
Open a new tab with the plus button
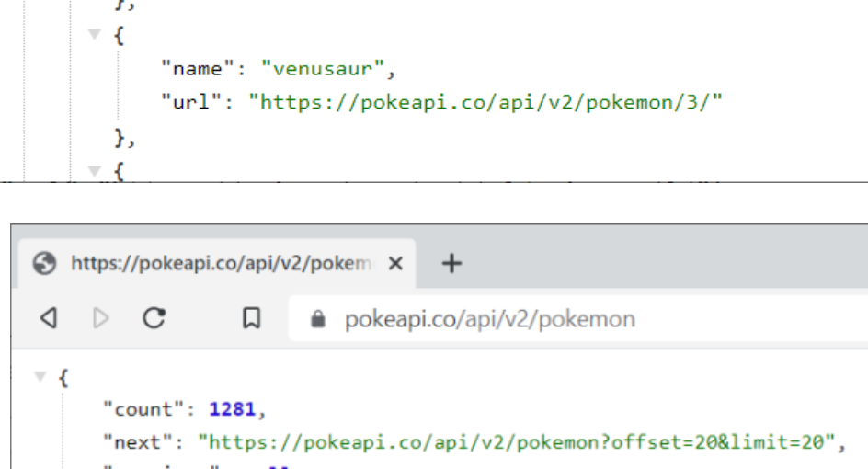(x=451, y=263)
